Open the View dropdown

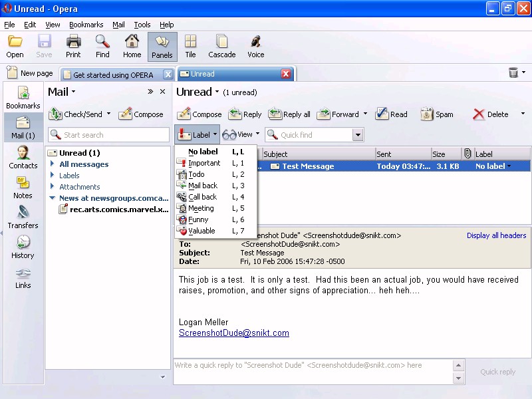241,135
